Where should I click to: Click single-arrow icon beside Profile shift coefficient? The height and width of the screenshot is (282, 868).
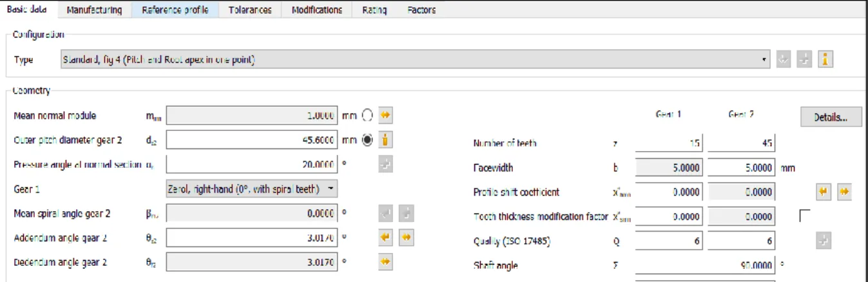825,192
